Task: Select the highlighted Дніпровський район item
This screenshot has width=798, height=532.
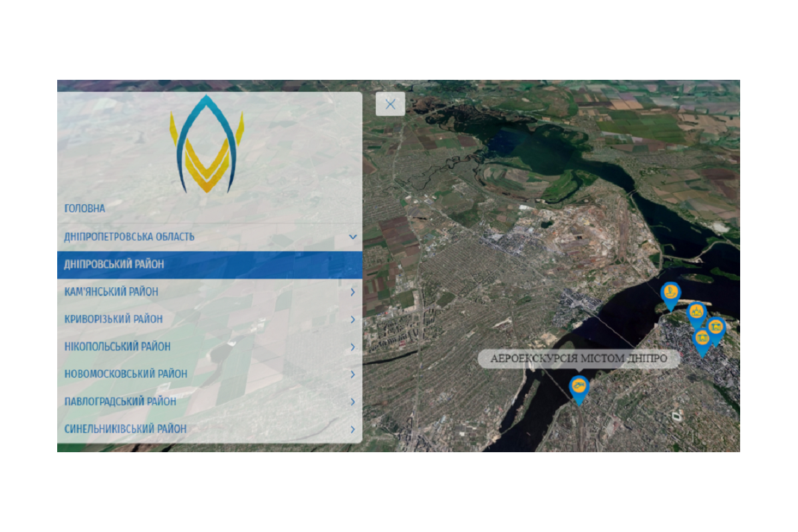Action: click(114, 265)
